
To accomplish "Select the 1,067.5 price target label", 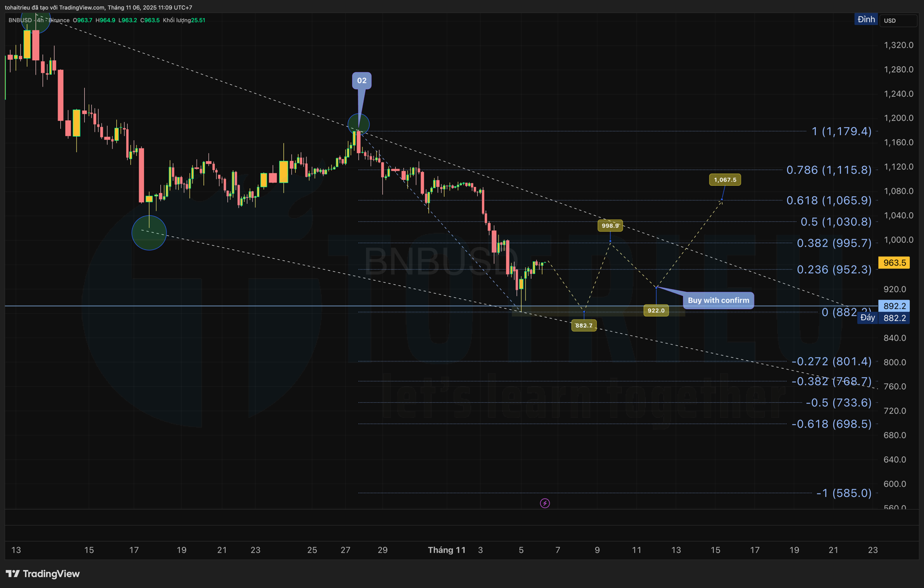I will [725, 180].
